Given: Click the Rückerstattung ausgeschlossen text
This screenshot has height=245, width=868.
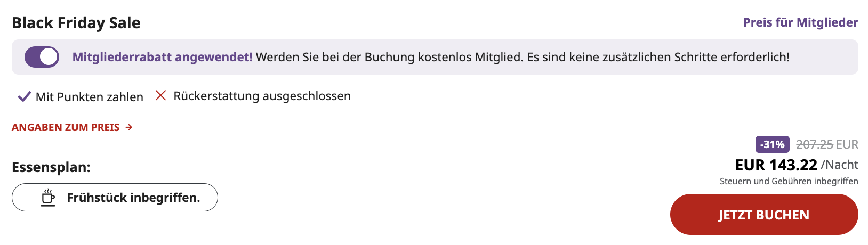Looking at the screenshot, I should pos(262,96).
